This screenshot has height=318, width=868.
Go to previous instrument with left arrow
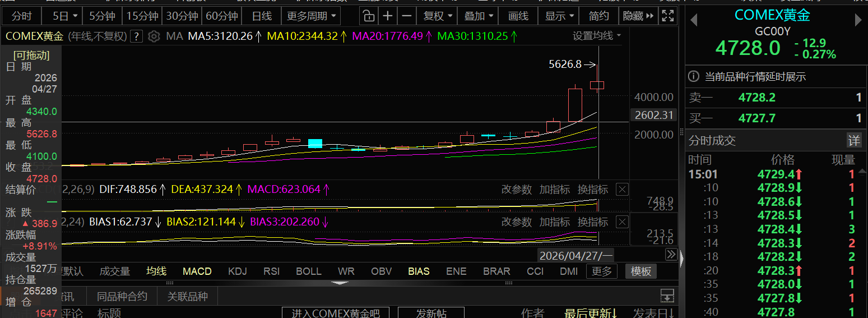[694, 21]
